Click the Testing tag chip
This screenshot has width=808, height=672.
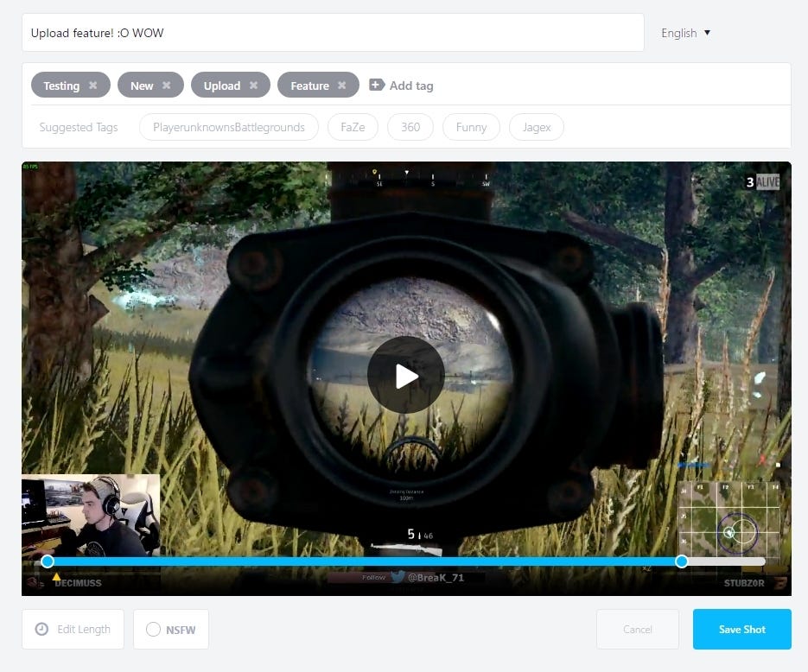(71, 85)
